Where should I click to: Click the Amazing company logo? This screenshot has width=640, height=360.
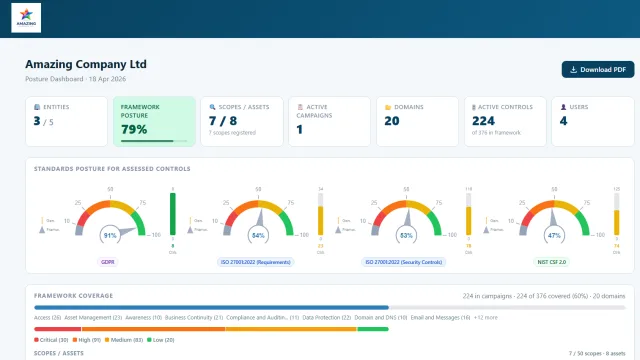(x=26, y=18)
